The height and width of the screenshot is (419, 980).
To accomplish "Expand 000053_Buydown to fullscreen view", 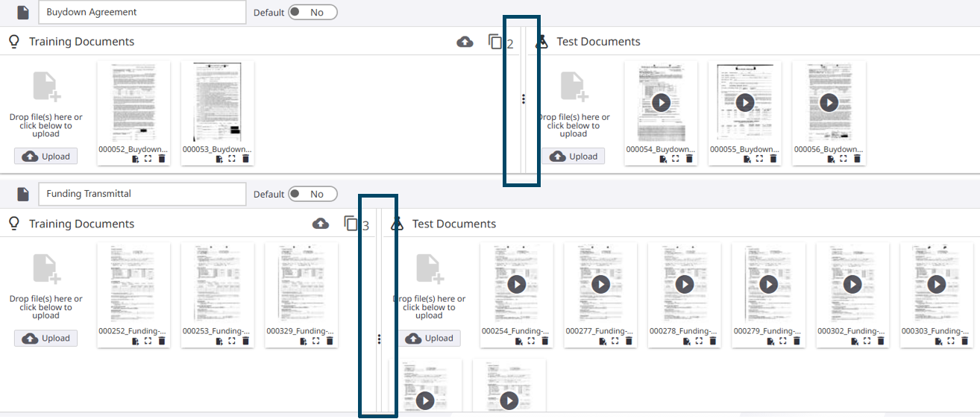I will [x=232, y=159].
